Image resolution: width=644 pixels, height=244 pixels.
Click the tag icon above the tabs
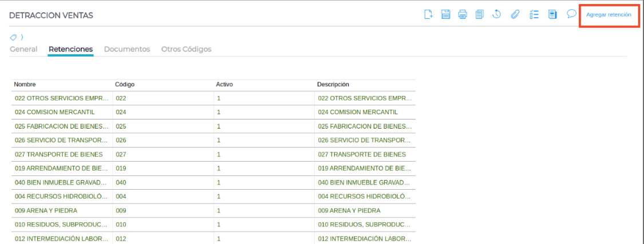[13, 37]
